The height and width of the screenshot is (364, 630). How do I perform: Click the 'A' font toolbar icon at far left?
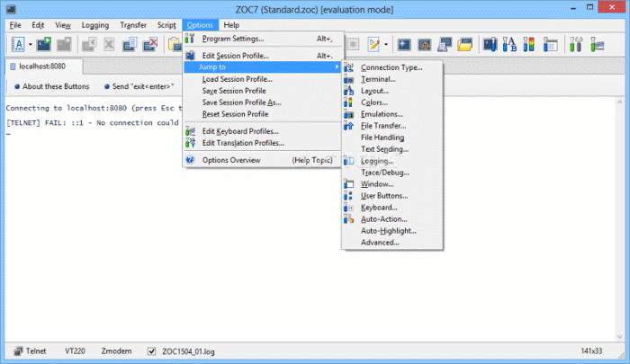17,43
